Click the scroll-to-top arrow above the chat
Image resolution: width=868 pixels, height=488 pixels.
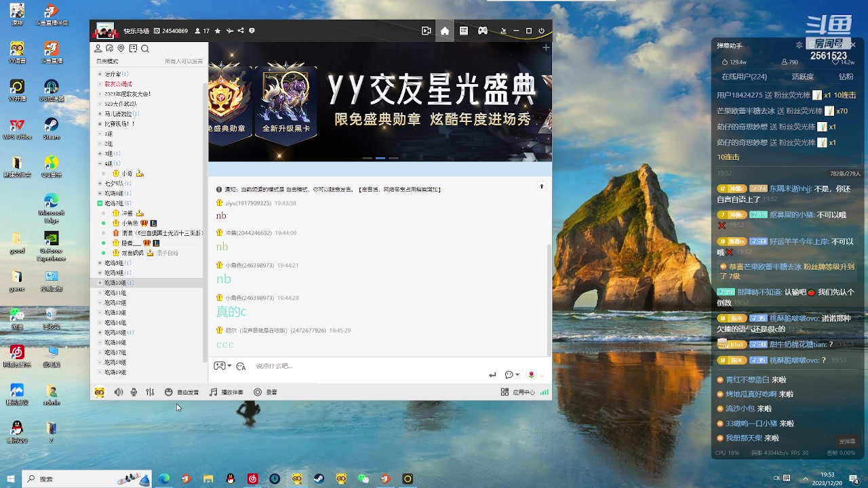click(541, 186)
